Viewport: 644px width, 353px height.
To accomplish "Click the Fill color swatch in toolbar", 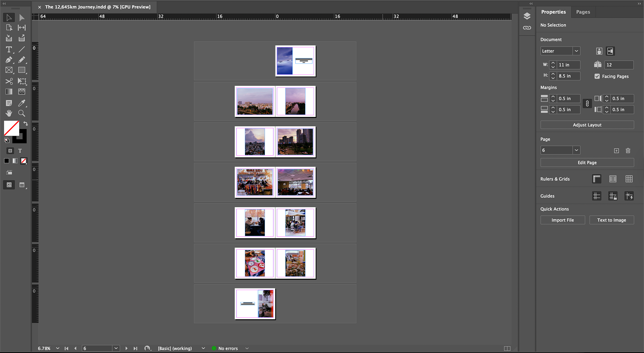I will point(11,128).
